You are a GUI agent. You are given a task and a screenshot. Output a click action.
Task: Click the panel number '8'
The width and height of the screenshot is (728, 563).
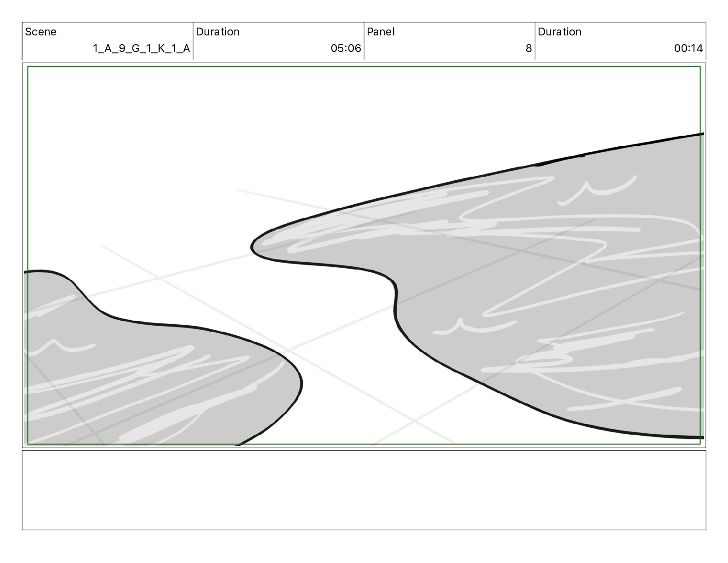pos(529,48)
